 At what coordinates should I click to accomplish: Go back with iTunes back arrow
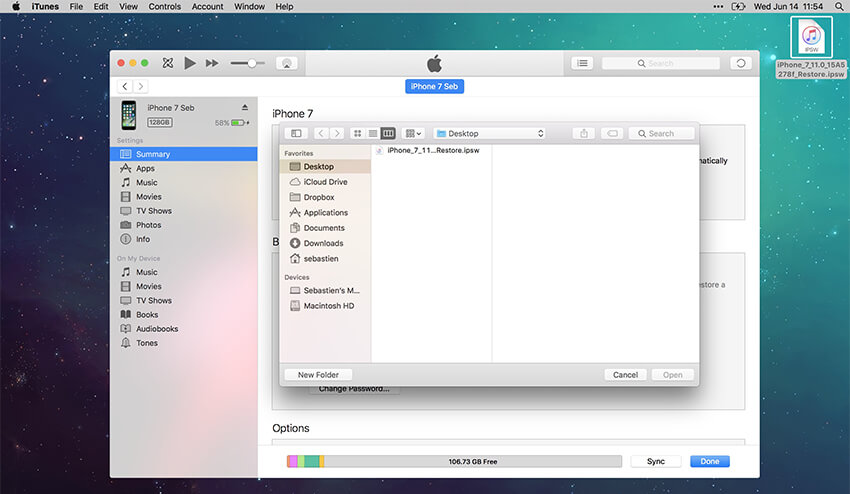point(125,86)
